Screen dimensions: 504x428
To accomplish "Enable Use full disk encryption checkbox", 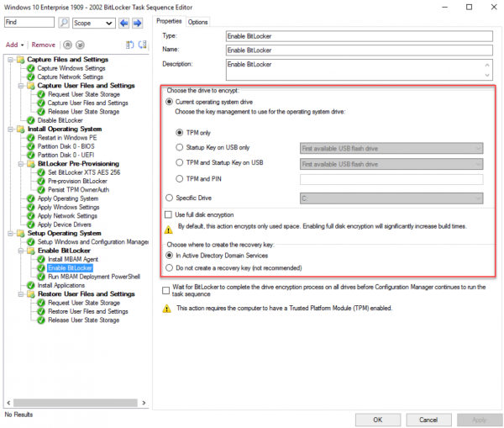I will coord(169,214).
